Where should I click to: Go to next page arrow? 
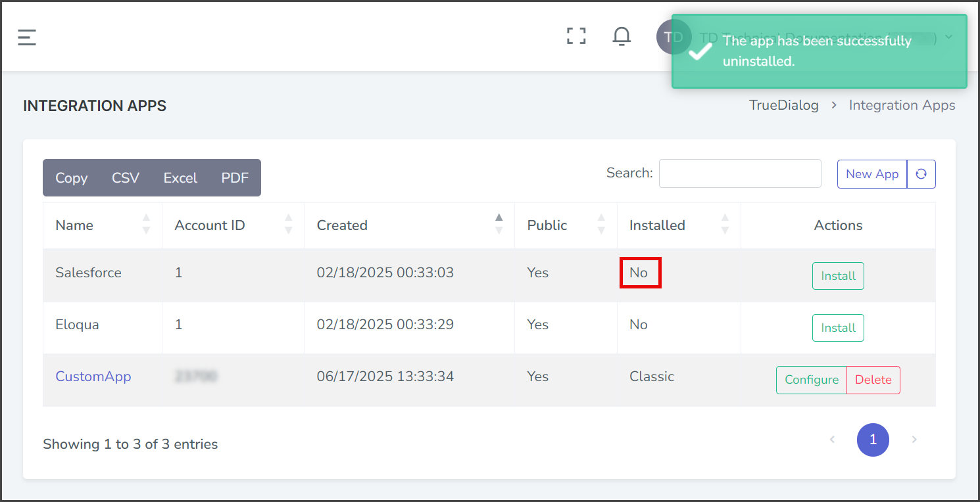coord(914,440)
